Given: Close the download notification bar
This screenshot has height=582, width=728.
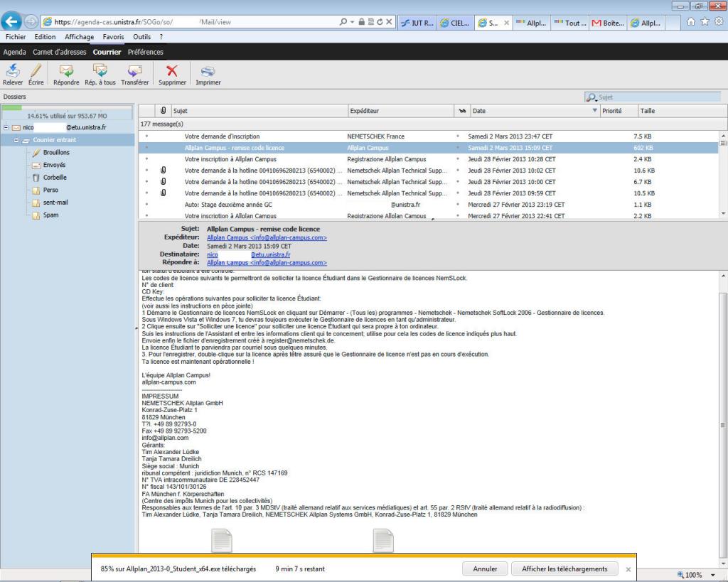Looking at the screenshot, I should 628,569.
